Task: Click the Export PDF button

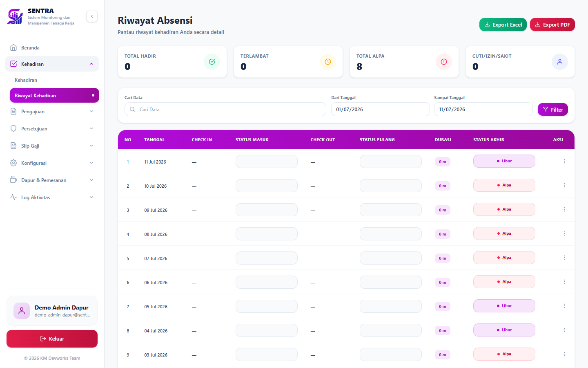Action: [x=552, y=25]
